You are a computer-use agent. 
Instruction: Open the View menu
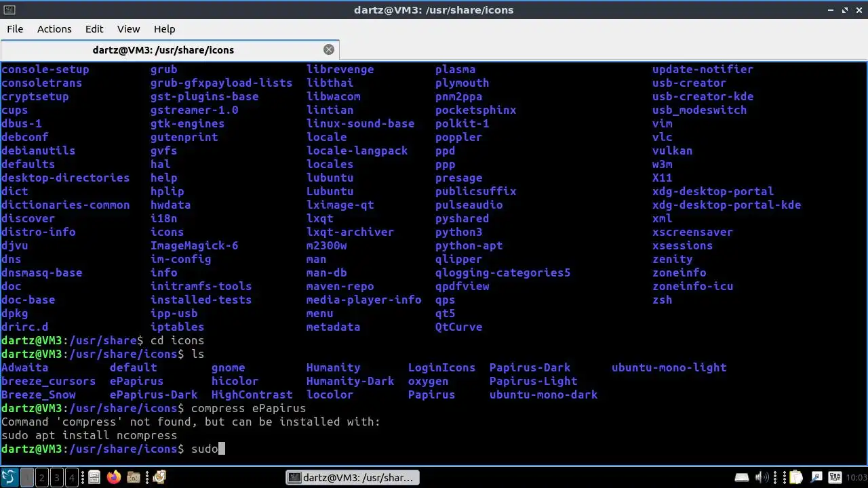click(128, 28)
